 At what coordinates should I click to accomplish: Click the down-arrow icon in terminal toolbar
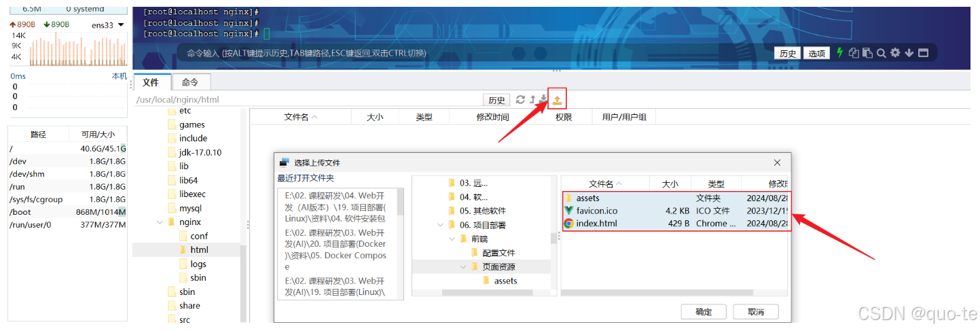(909, 53)
